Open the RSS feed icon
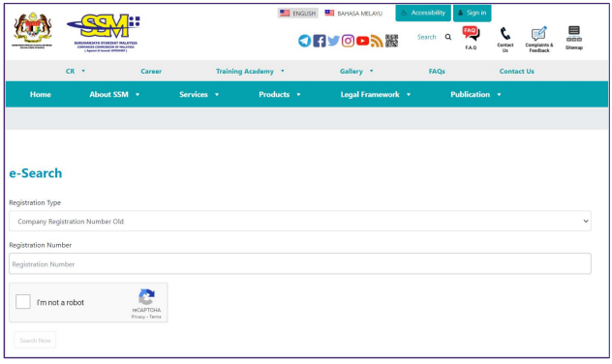The height and width of the screenshot is (364, 612). tap(377, 41)
